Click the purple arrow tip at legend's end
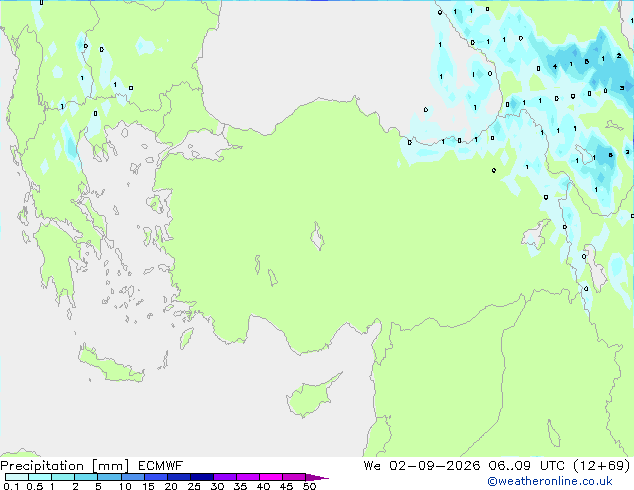Image resolution: width=634 pixels, height=490 pixels. pyautogui.click(x=317, y=477)
